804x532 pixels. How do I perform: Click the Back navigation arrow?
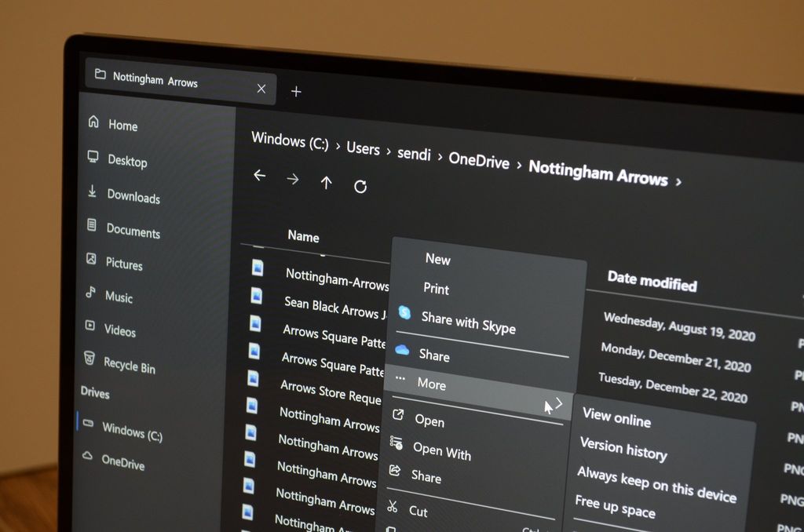(x=259, y=176)
